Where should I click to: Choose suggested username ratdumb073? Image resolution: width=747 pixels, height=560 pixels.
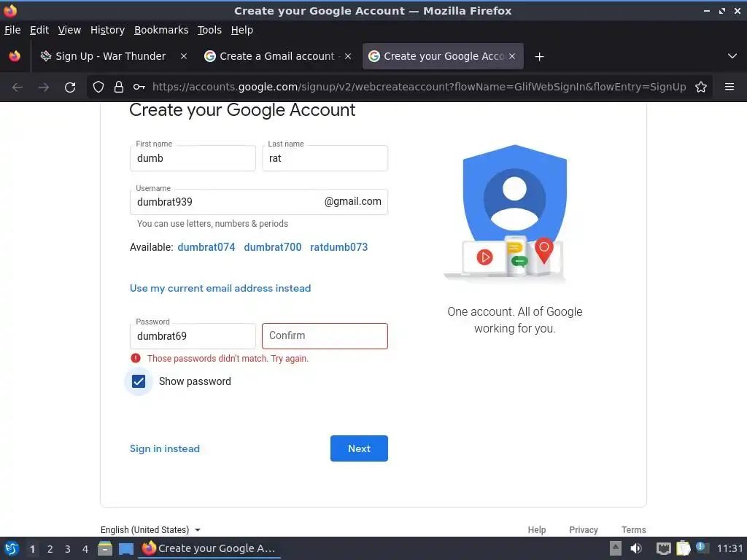pyautogui.click(x=338, y=247)
